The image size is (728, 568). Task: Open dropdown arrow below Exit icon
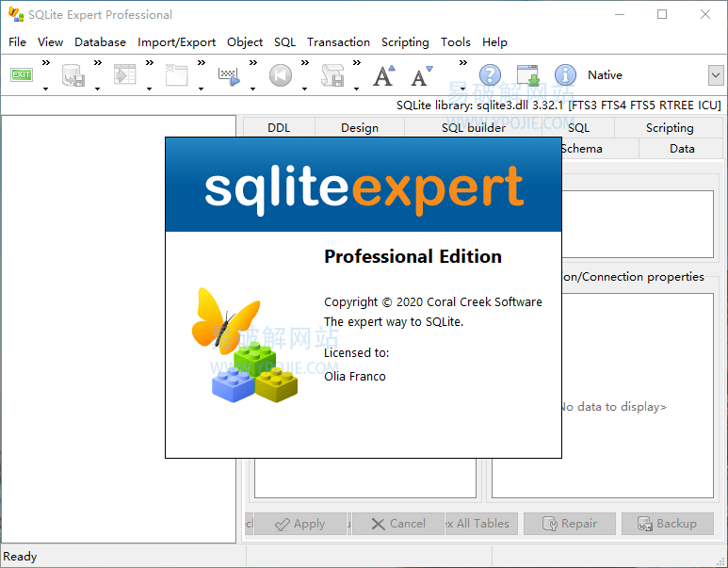[45, 89]
